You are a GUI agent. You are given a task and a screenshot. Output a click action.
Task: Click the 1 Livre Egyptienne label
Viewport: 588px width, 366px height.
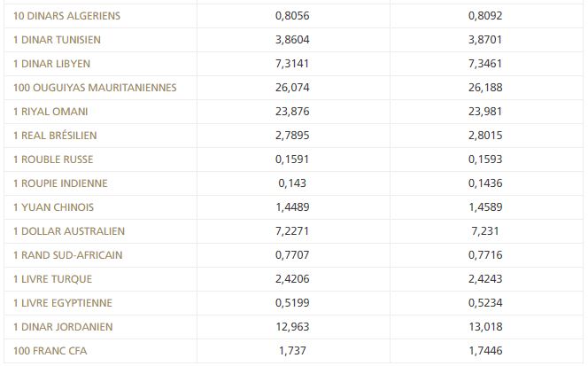[x=62, y=303]
